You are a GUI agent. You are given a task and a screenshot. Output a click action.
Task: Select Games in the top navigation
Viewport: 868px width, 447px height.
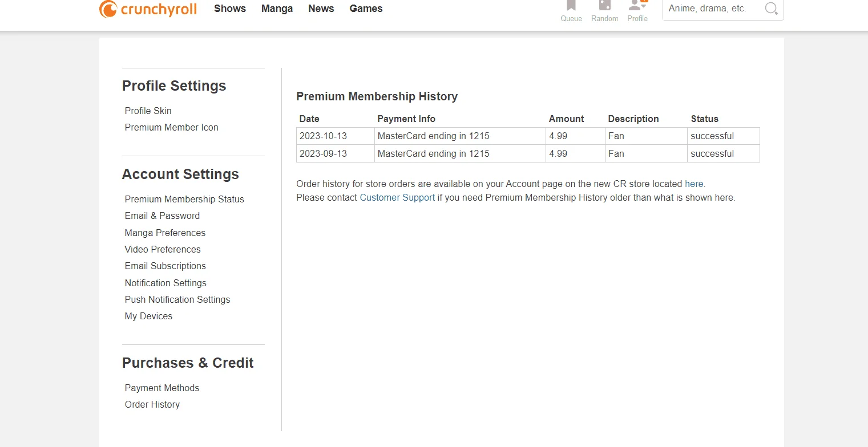click(366, 9)
